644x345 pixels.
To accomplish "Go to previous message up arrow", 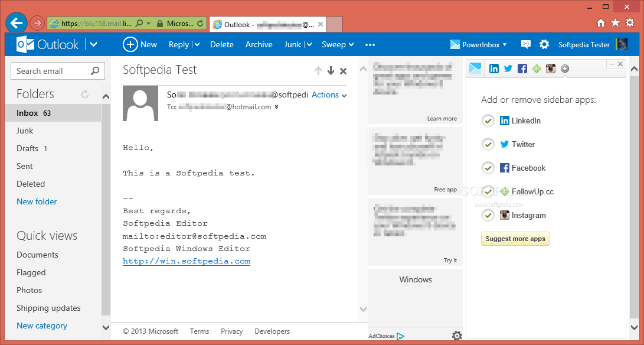I will point(318,71).
